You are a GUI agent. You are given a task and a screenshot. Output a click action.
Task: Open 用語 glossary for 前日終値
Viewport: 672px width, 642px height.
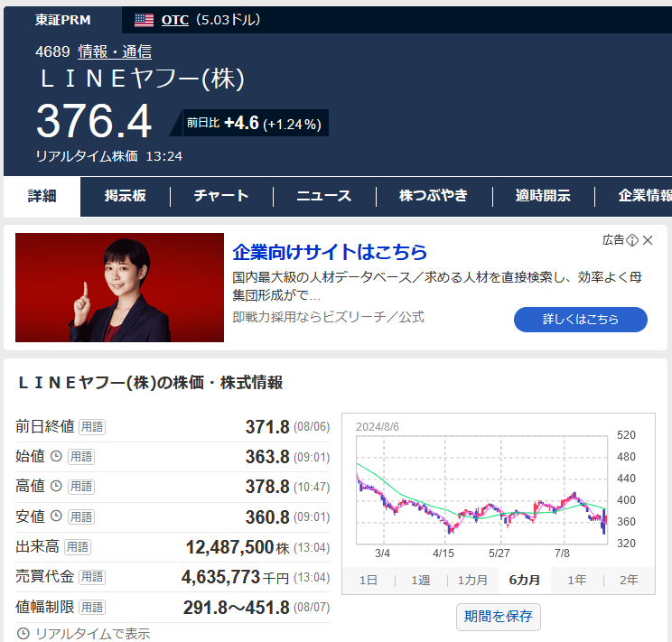92,427
